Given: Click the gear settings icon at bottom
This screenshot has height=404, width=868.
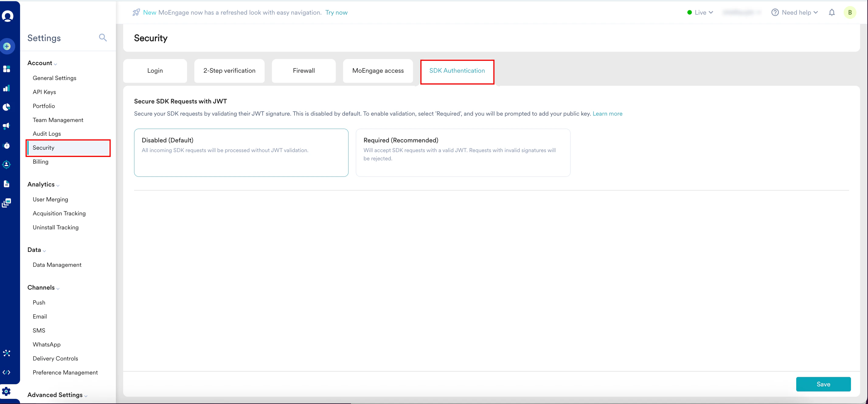Looking at the screenshot, I should [7, 391].
